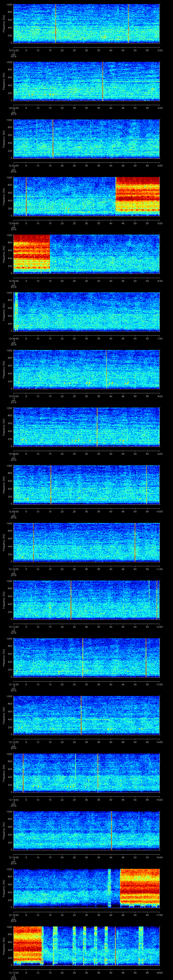173x980 pixels.
Task: Select the vertical spike at 34 s in 12:08 panel
Action: [x=97, y=427]
